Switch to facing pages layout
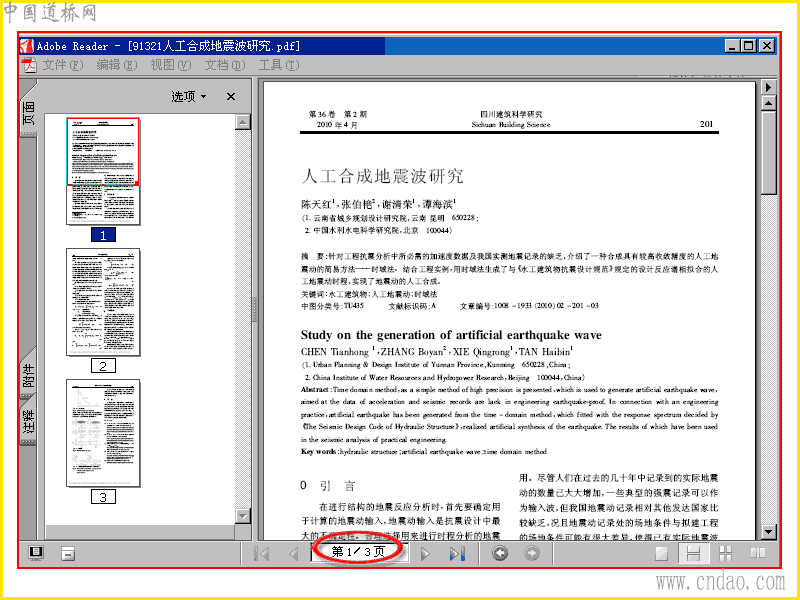 click(x=758, y=554)
